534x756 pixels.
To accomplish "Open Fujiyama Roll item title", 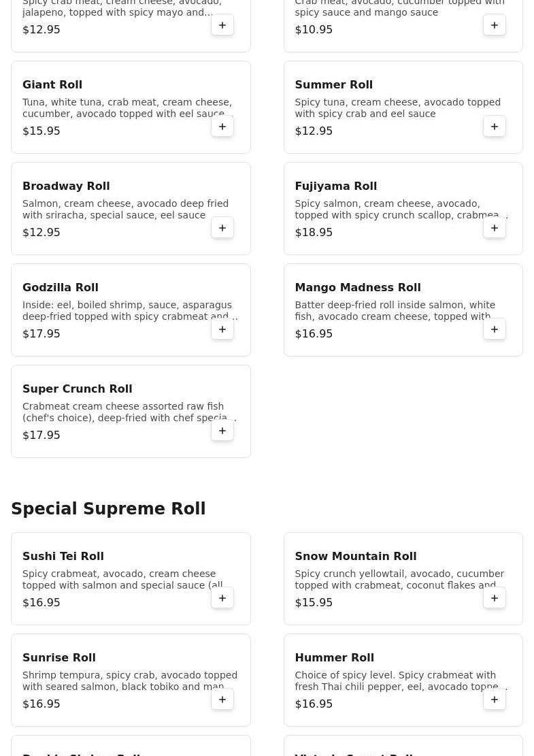I will click(335, 186).
